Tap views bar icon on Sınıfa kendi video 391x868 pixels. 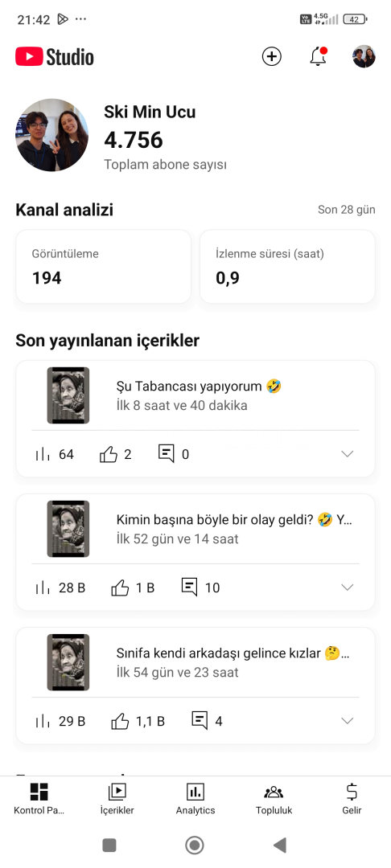coord(42,721)
